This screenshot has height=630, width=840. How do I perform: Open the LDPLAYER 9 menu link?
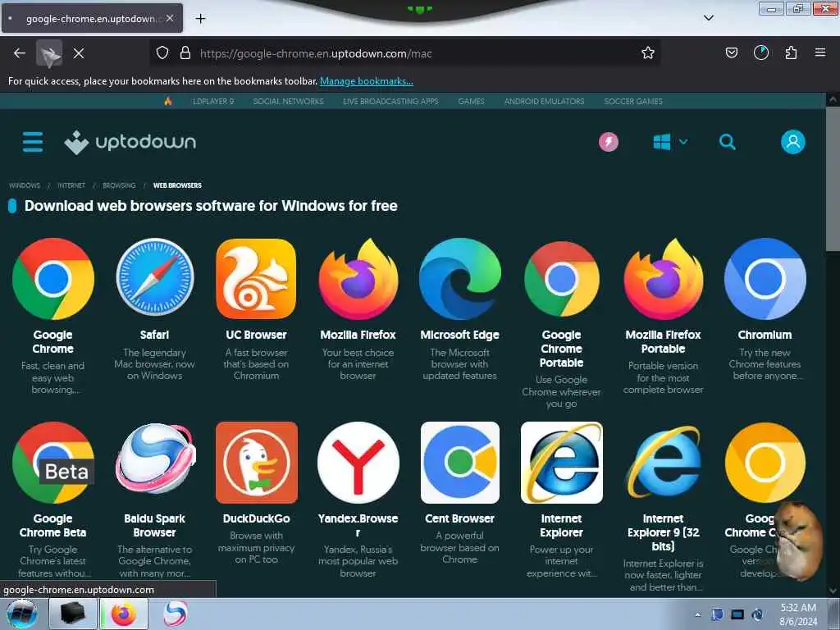point(213,101)
